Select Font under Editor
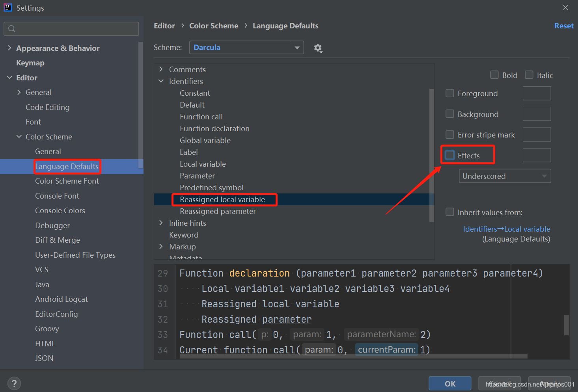The width and height of the screenshot is (578, 392). tap(33, 122)
